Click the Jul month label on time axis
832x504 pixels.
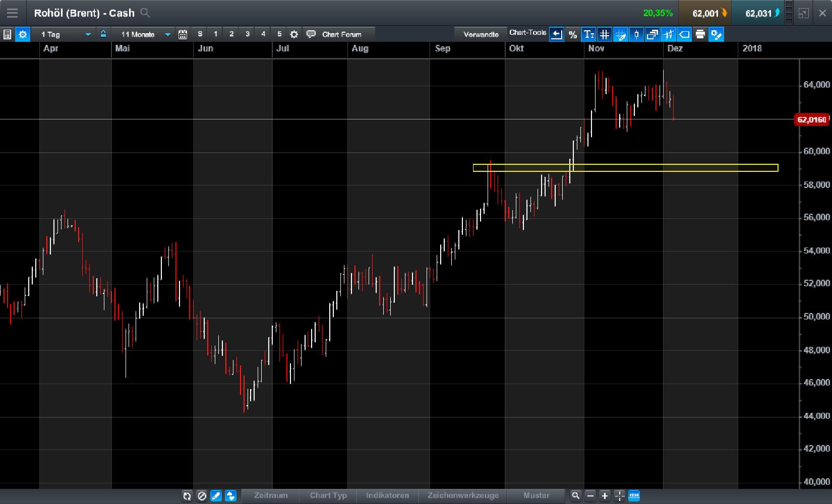pos(283,48)
